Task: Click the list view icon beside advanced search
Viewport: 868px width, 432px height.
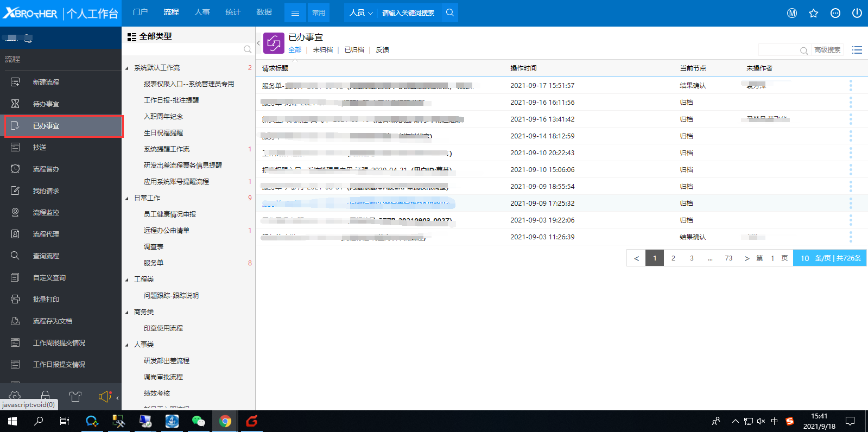Action: pyautogui.click(x=857, y=50)
